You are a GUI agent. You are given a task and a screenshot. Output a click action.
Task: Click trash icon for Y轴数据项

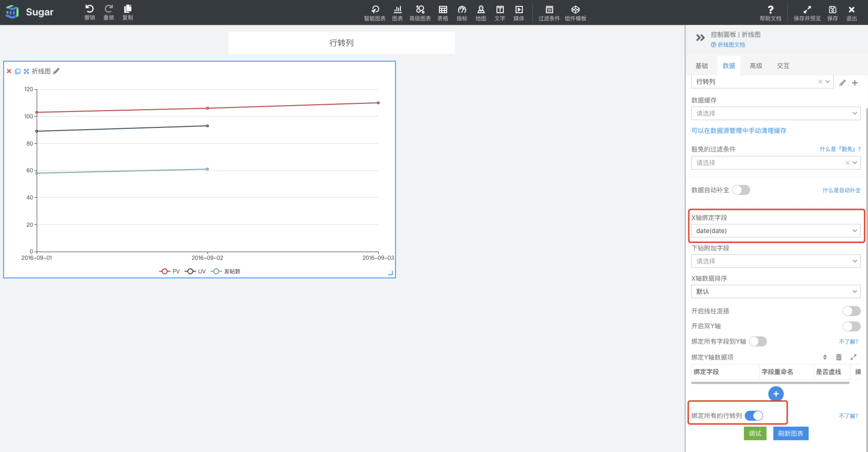839,357
